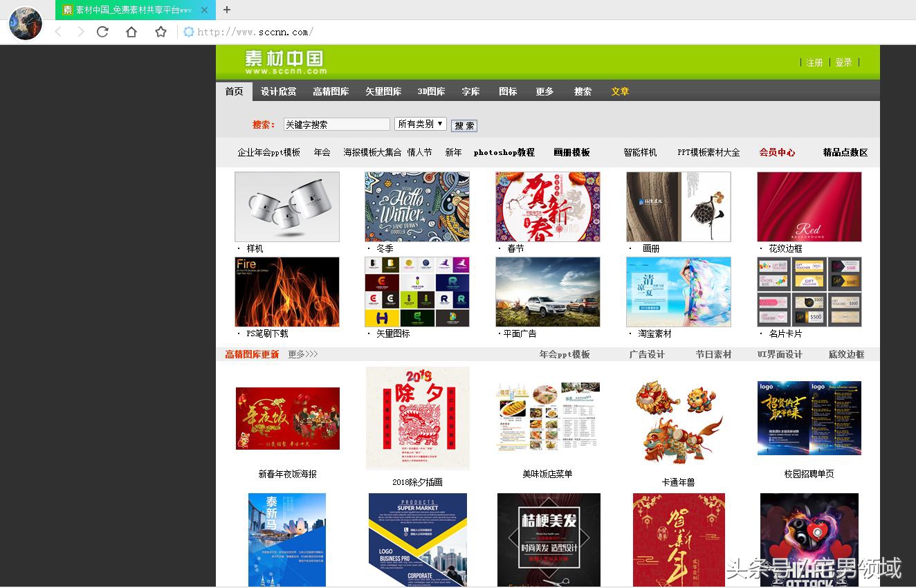Open the 更多 navigation dropdown
The height and width of the screenshot is (588, 916).
(x=544, y=91)
